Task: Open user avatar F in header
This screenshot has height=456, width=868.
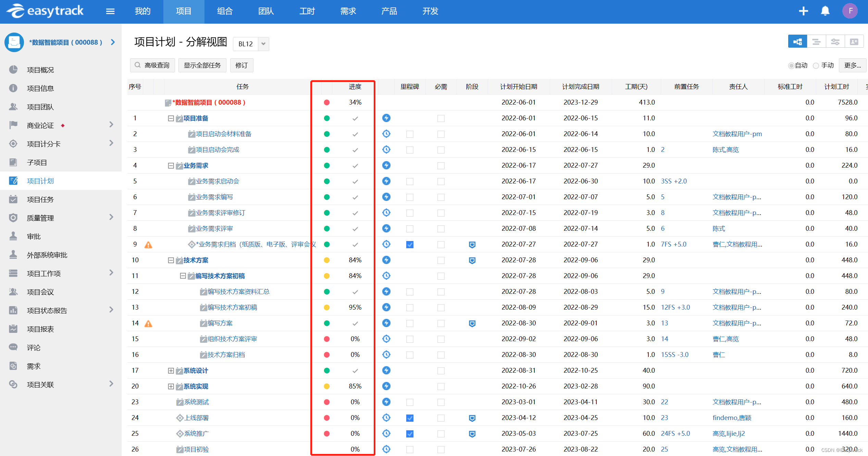Action: (850, 11)
